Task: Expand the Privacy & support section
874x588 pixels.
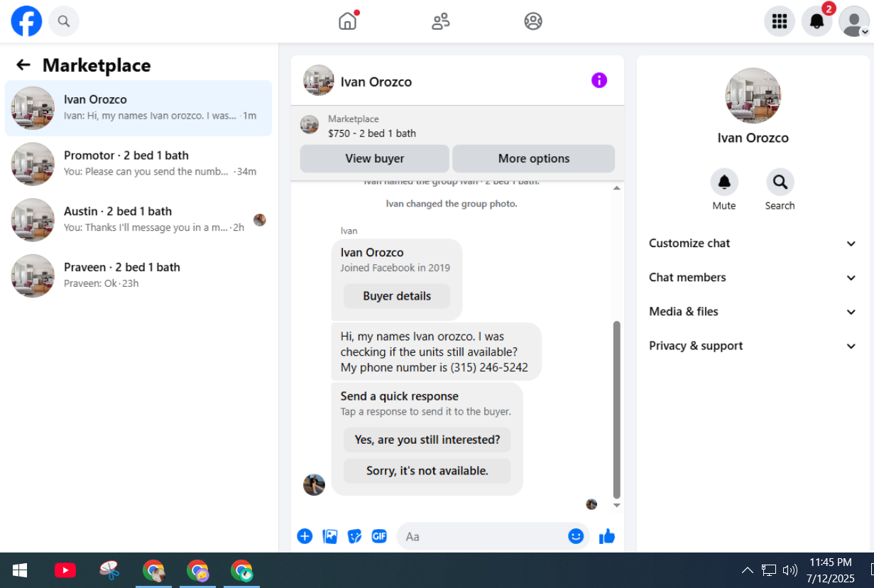Action: (x=753, y=346)
